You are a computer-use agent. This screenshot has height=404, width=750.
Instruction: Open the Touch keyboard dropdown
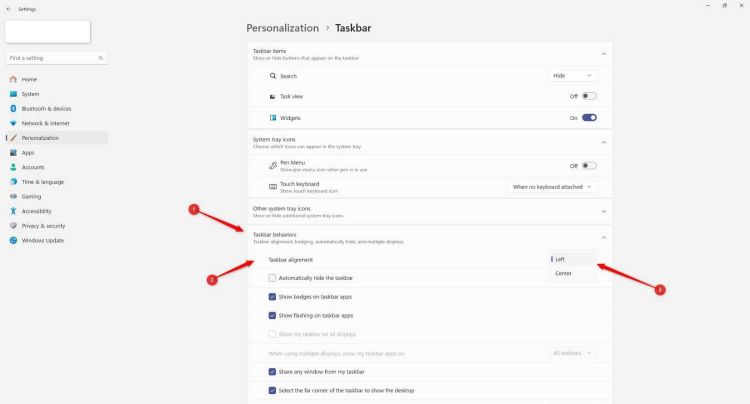[552, 186]
